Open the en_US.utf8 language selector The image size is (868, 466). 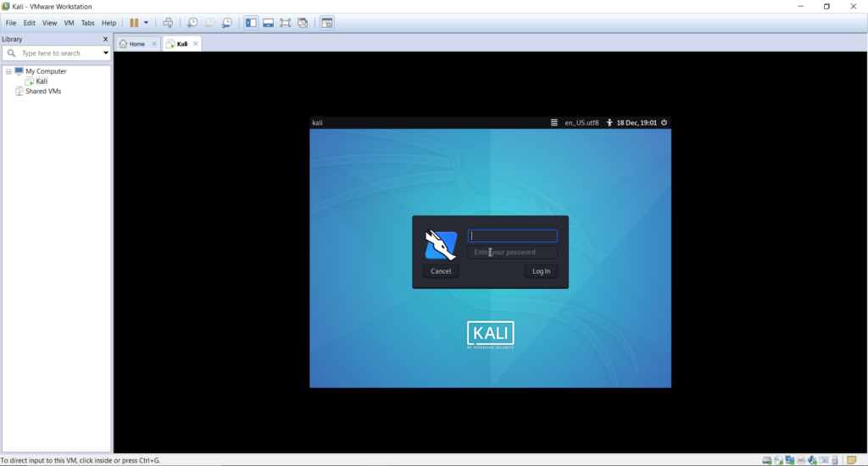coord(581,123)
